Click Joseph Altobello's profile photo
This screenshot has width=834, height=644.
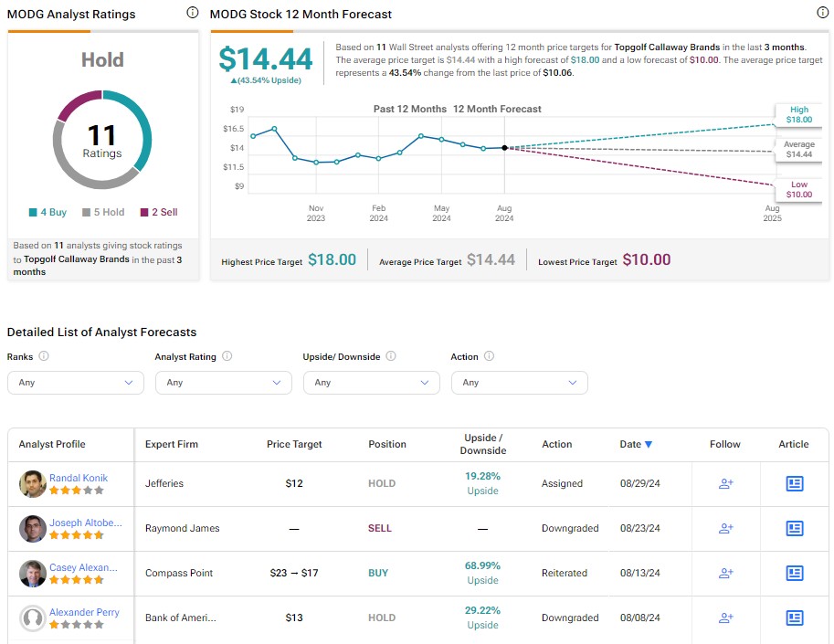coord(33,528)
